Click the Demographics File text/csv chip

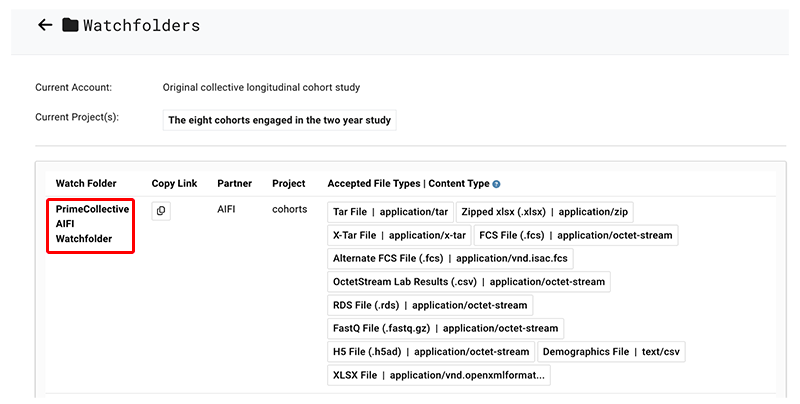click(x=612, y=352)
